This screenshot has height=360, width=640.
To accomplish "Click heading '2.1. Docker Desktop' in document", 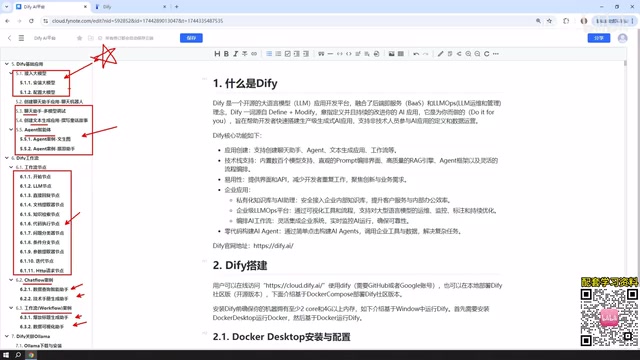I will (281, 337).
